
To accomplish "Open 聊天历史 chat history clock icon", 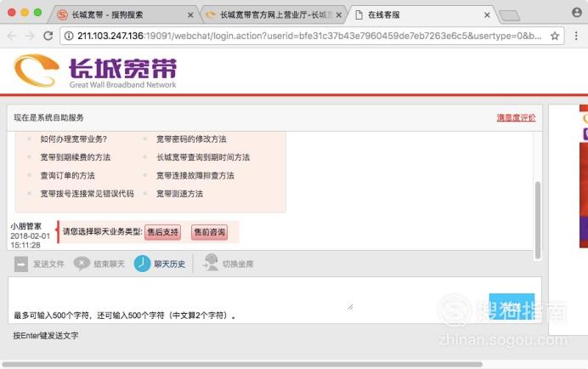I will click(142, 264).
